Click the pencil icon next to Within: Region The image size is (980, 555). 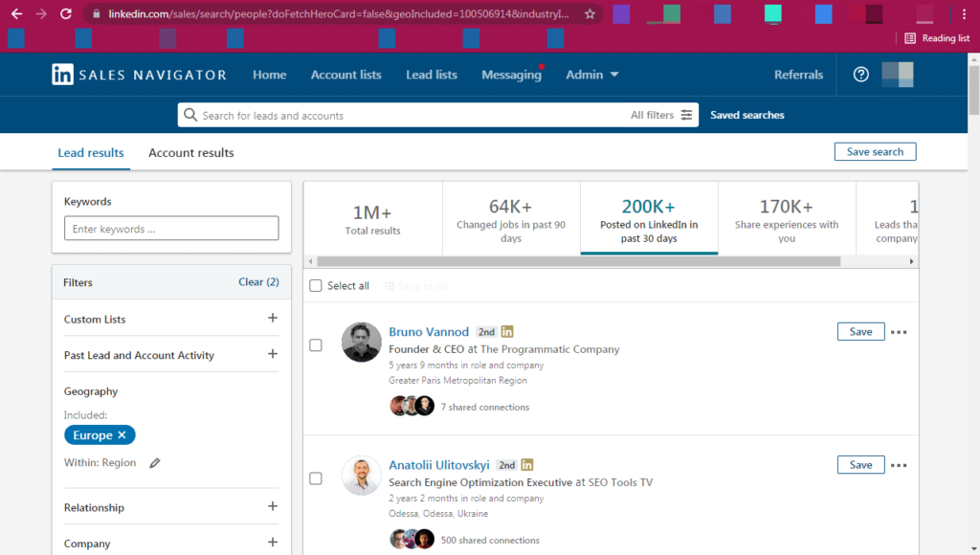click(155, 463)
